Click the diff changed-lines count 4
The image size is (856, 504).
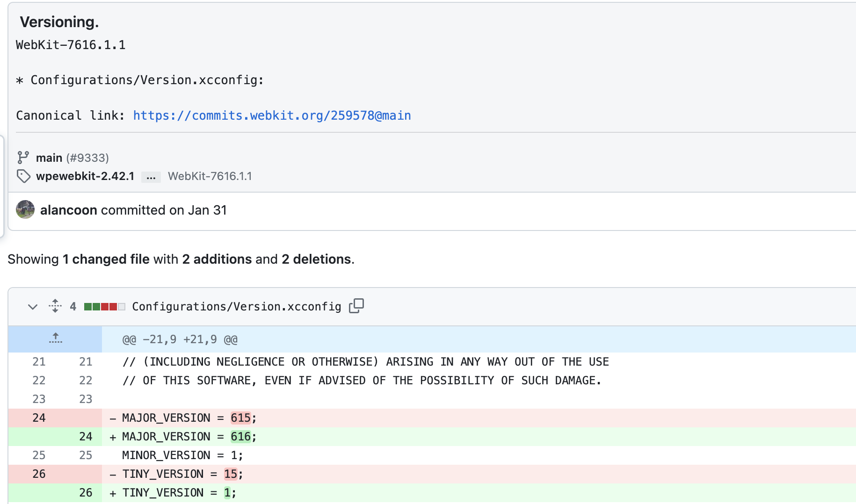(x=73, y=307)
